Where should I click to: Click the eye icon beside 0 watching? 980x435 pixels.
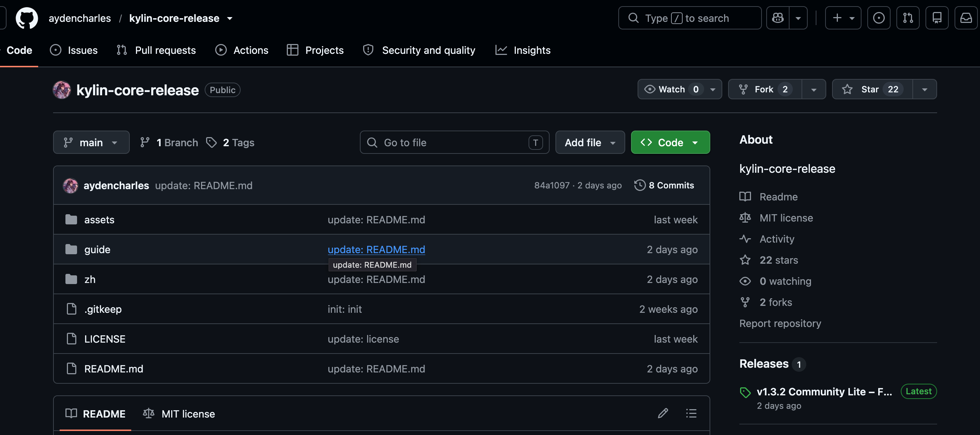tap(745, 281)
